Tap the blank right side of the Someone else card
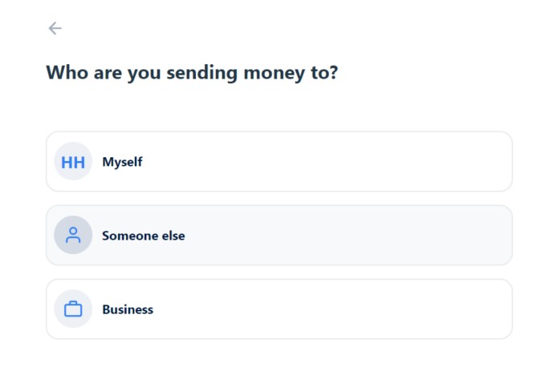This screenshot has width=549, height=392. pos(385,235)
